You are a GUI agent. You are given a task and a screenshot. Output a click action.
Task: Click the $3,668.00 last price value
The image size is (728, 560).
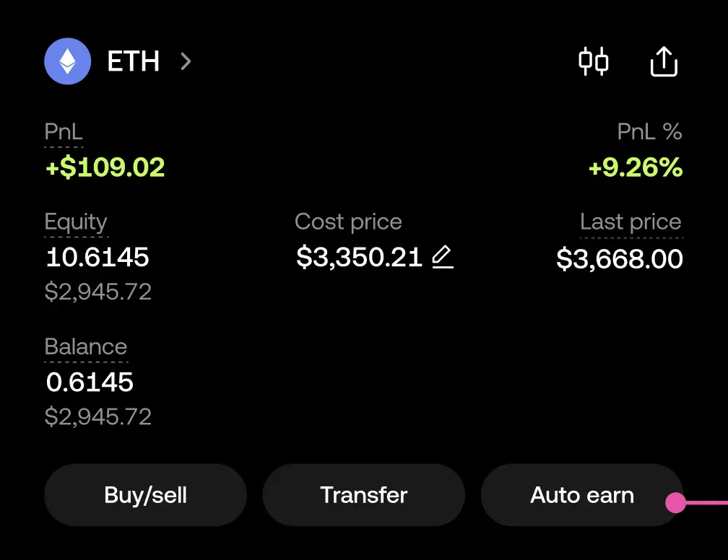pyautogui.click(x=620, y=259)
